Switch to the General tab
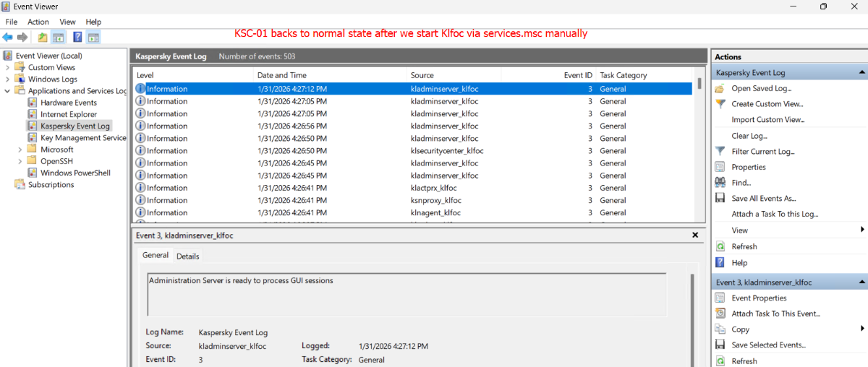The image size is (868, 367). 156,255
